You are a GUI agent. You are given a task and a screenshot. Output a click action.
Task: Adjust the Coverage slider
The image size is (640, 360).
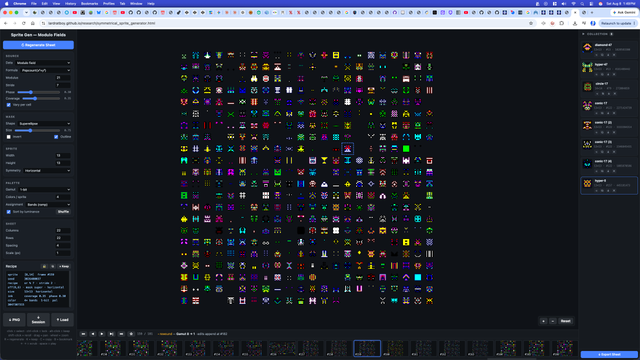41,98
